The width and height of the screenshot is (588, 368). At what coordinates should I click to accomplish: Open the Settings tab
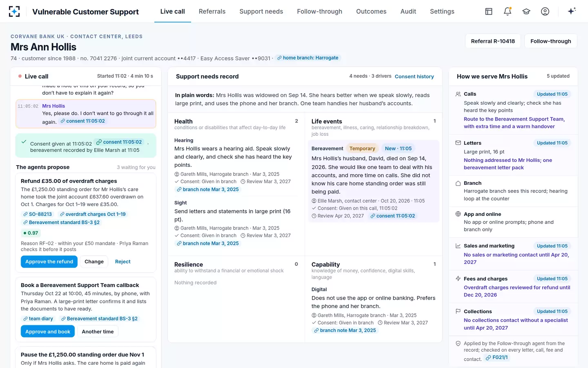442,11
